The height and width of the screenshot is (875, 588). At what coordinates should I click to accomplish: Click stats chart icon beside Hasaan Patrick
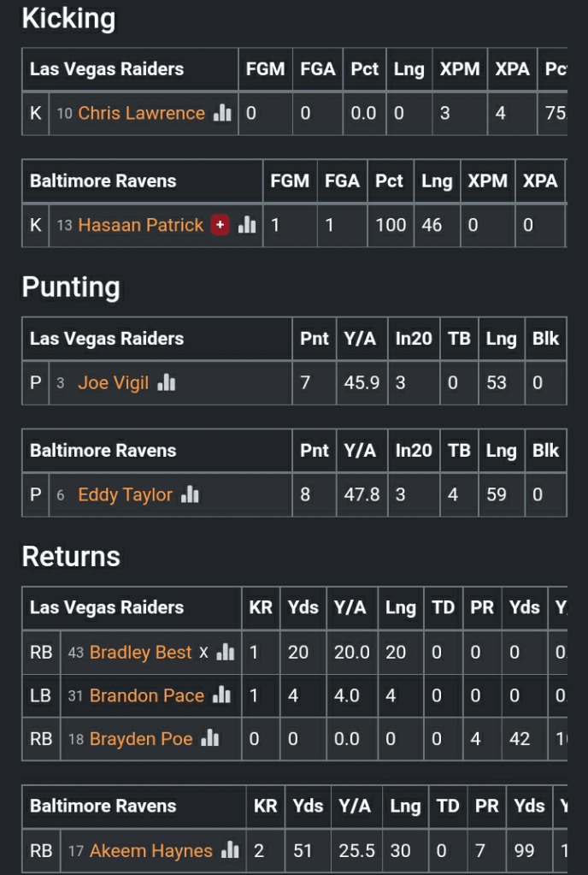click(x=247, y=225)
